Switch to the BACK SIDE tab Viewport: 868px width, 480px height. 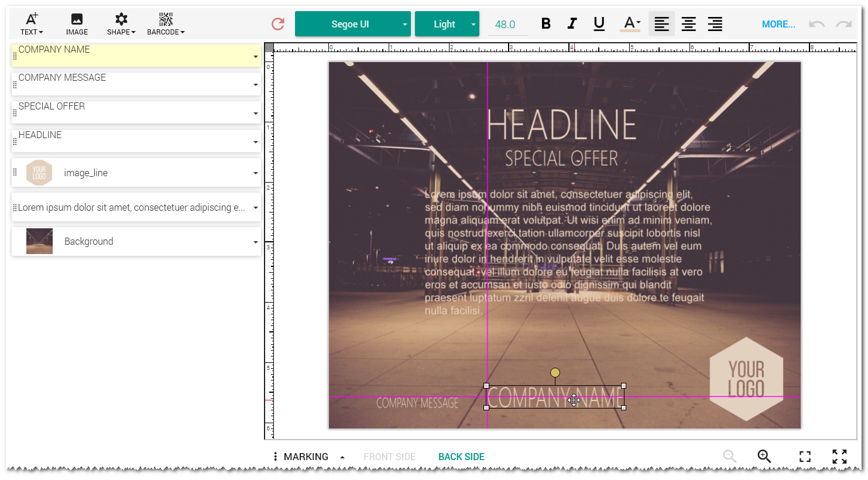(461, 457)
